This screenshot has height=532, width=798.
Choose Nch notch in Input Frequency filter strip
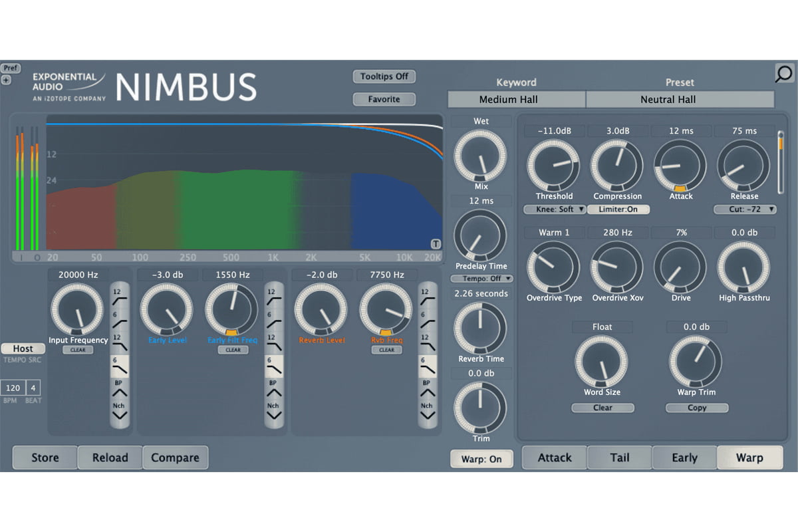120,411
